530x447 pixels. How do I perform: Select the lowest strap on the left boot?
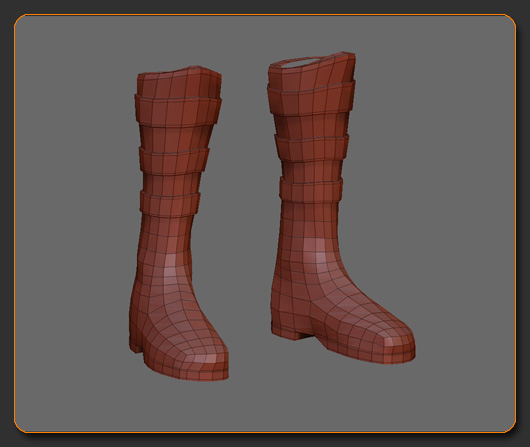170,204
